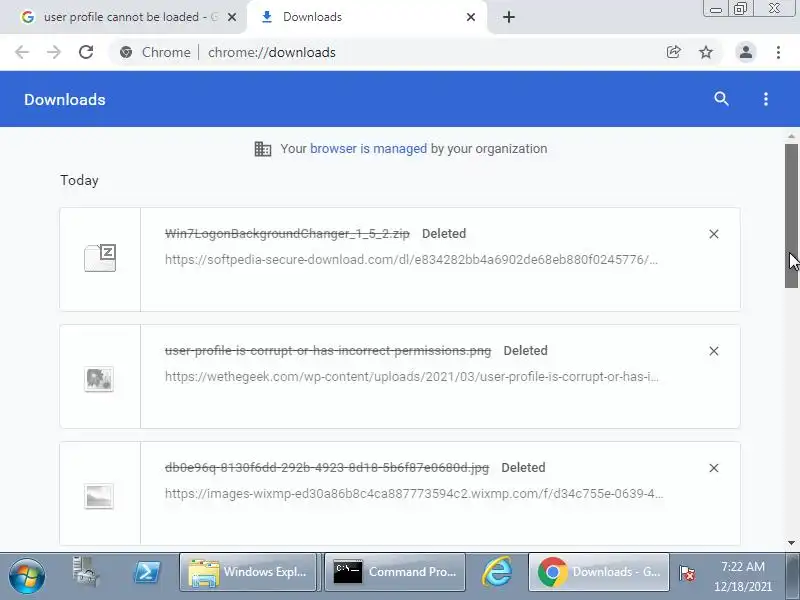
Task: Close the Downloads tab
Action: click(x=471, y=17)
